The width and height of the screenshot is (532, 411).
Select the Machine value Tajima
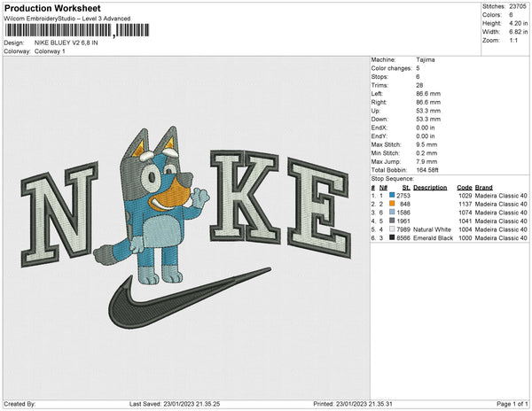point(426,59)
